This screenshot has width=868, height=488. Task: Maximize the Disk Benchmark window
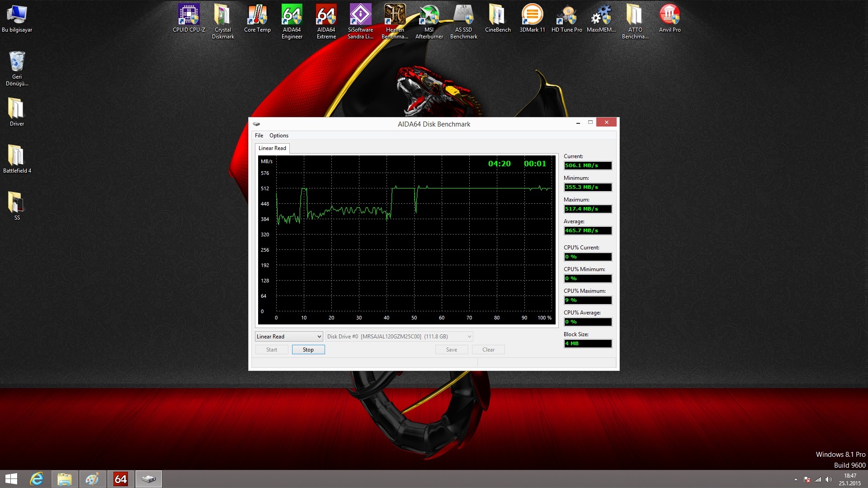[x=590, y=122]
